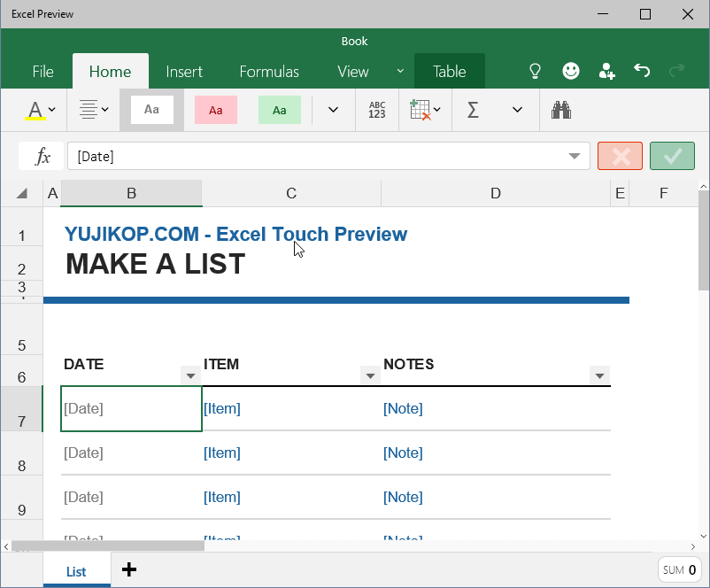
Task: Open the View tab
Action: [352, 72]
